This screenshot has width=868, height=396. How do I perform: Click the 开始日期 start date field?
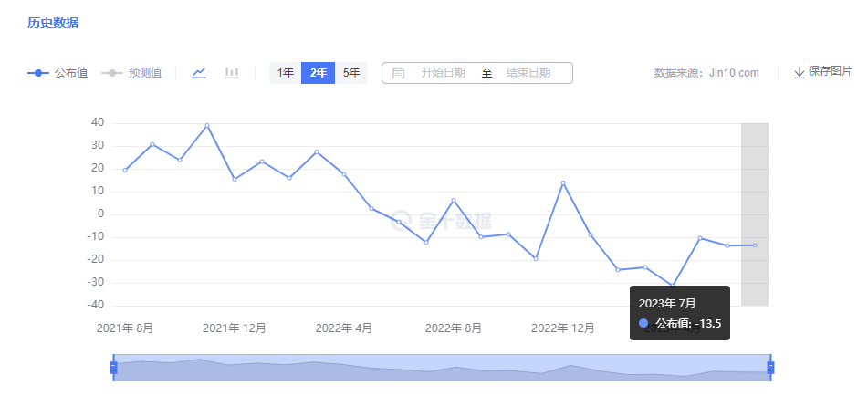point(443,73)
